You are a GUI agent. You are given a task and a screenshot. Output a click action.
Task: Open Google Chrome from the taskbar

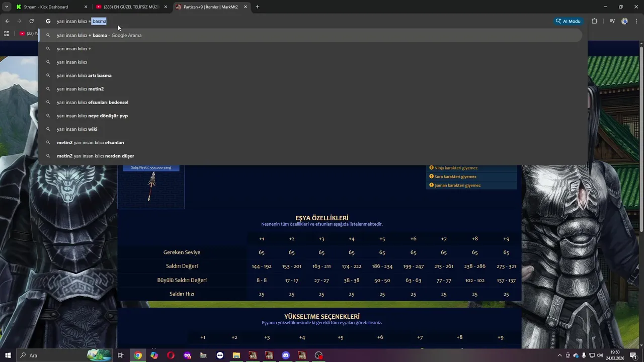click(x=138, y=355)
